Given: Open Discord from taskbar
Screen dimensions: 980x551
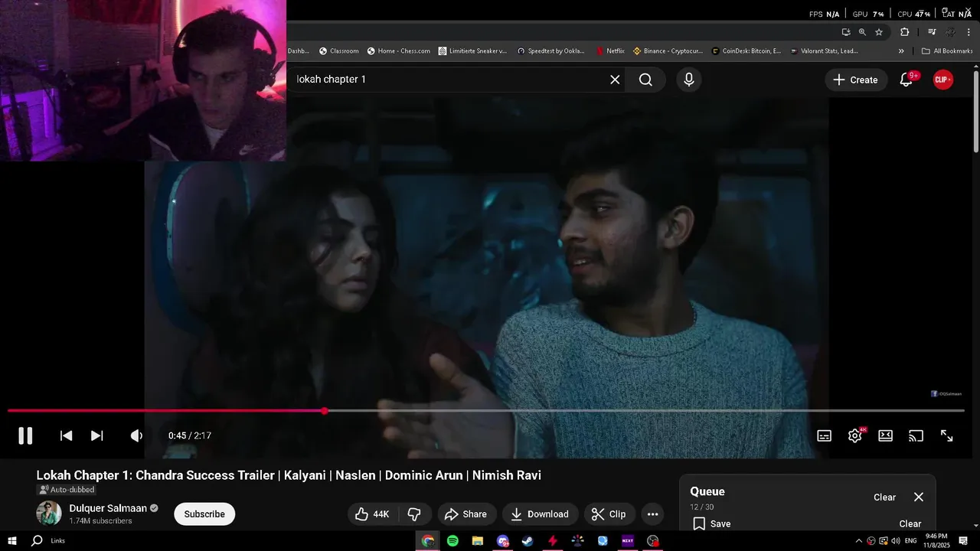Looking at the screenshot, I should [502, 541].
